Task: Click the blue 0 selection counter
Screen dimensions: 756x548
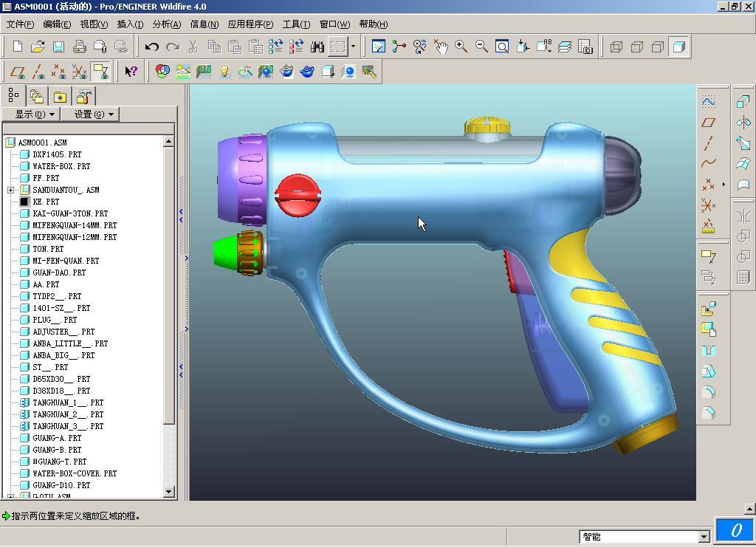Action: (x=735, y=530)
